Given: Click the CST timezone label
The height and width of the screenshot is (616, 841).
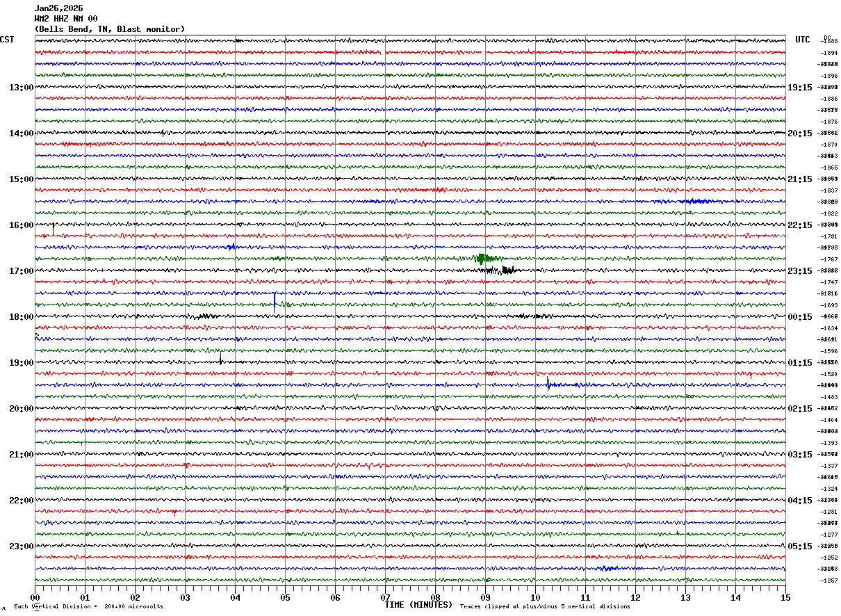Looking at the screenshot, I should pyautogui.click(x=7, y=40).
